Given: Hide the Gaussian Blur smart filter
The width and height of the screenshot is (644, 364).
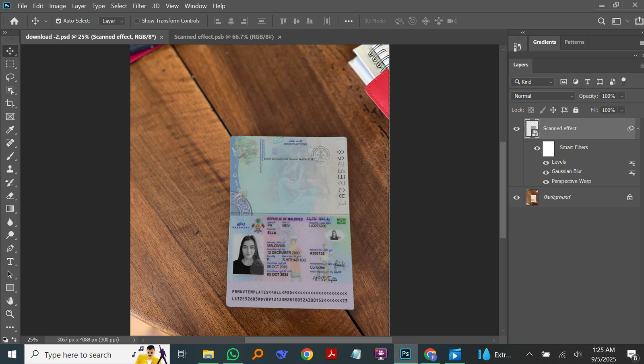Looking at the screenshot, I should pyautogui.click(x=546, y=172).
